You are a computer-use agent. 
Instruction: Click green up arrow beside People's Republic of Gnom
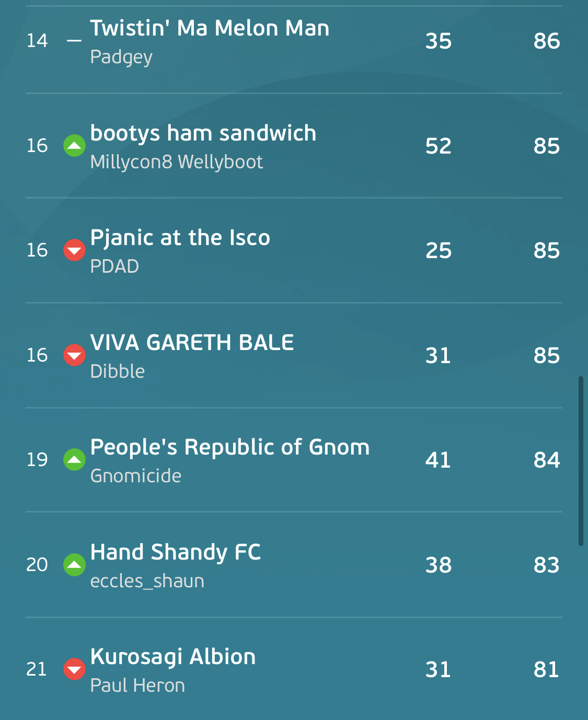tap(74, 460)
